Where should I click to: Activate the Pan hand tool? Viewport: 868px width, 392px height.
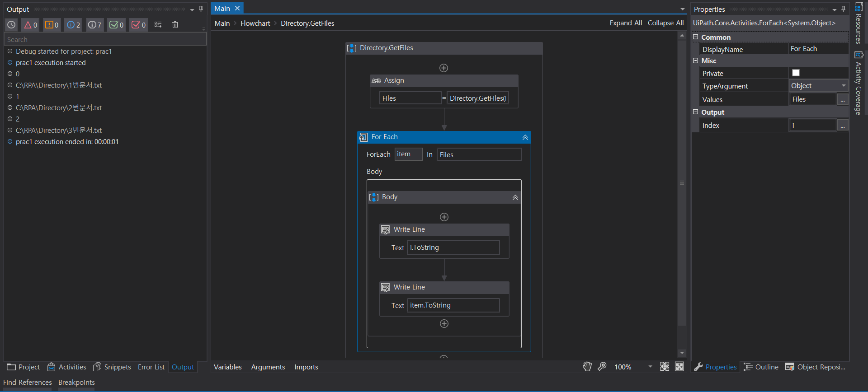[x=587, y=367]
